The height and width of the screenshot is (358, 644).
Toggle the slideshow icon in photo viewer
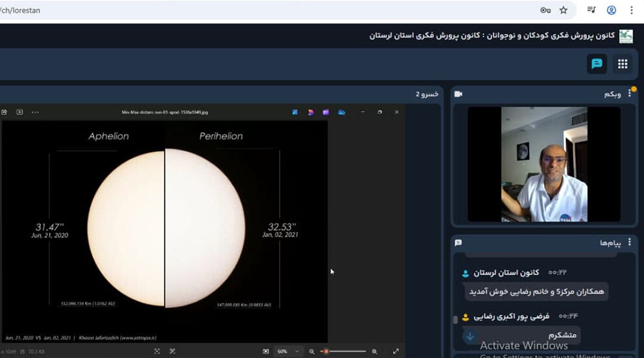19,112
